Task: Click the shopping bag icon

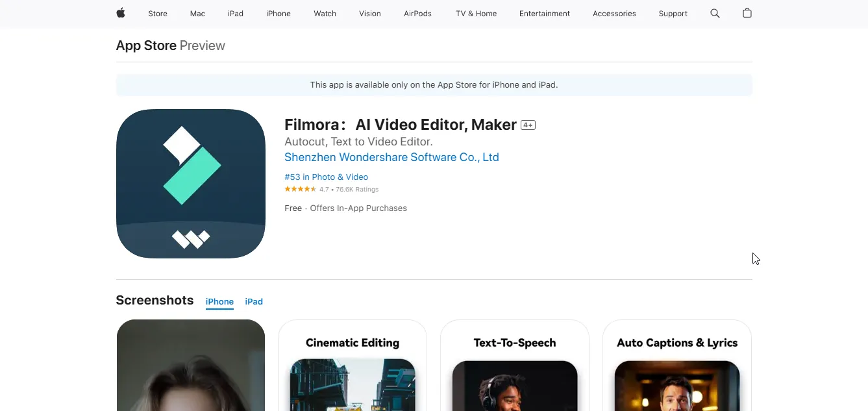Action: [747, 13]
